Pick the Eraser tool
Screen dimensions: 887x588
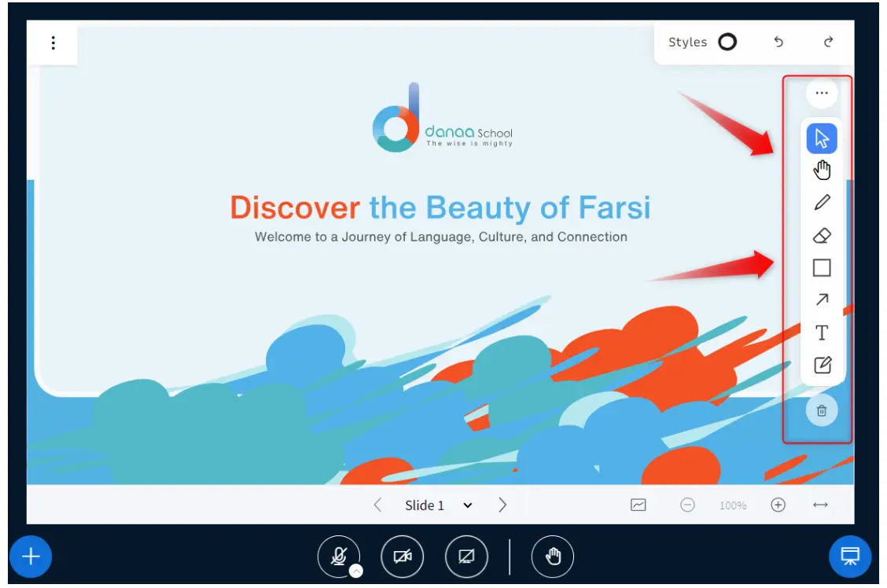[x=822, y=236]
